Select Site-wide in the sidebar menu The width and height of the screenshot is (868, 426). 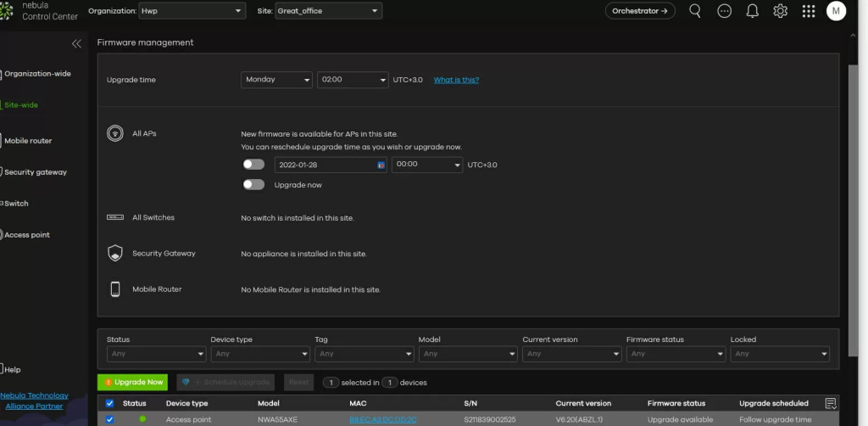click(x=21, y=105)
